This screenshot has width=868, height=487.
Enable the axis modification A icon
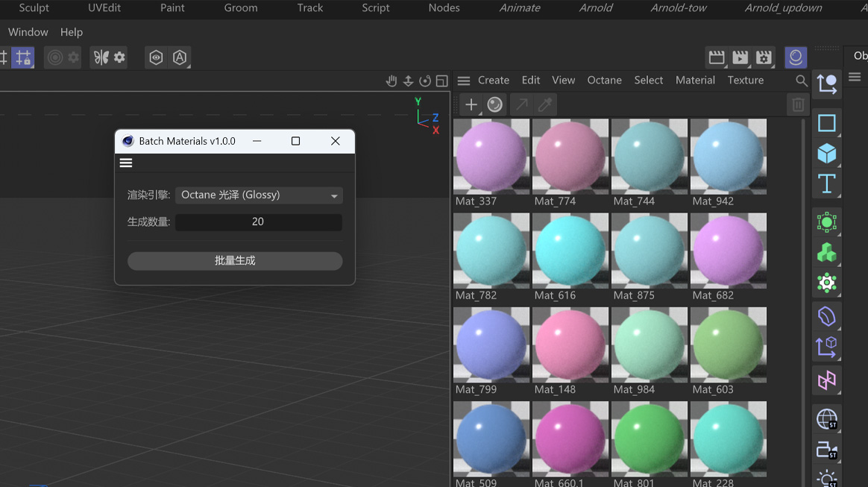coord(180,57)
